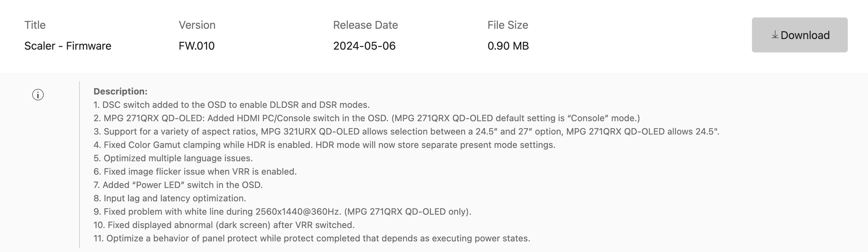Click the Power LED switch changelog line
The height and width of the screenshot is (252, 868).
pos(178,185)
